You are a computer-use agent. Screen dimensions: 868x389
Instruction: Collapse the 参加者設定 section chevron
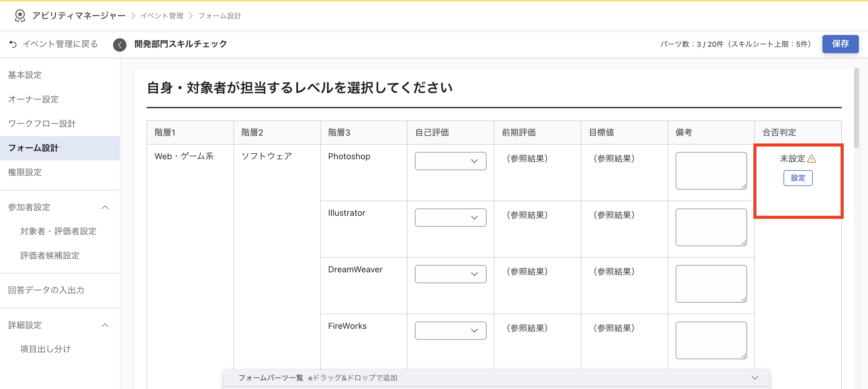[x=105, y=207]
